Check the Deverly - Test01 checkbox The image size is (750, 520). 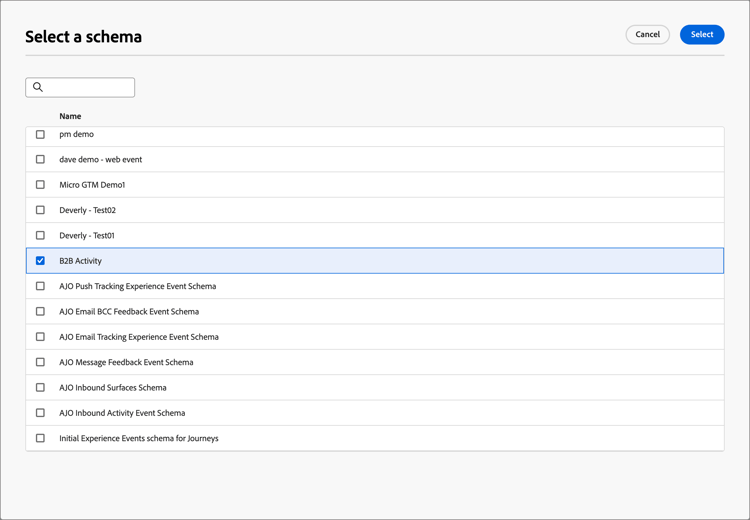pos(41,235)
